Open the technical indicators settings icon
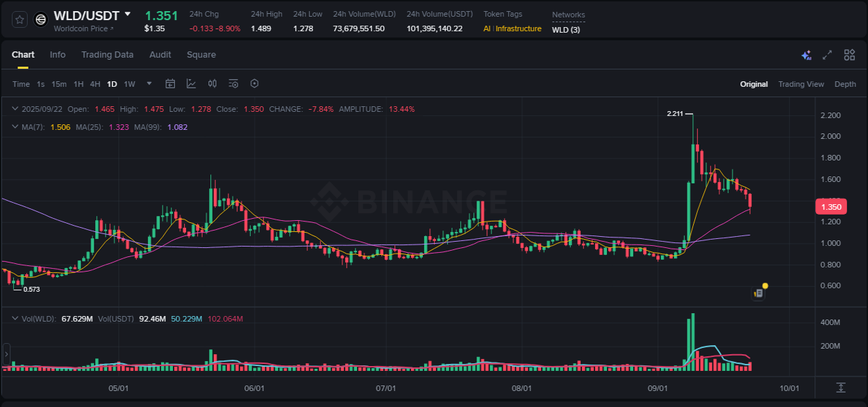 [x=233, y=83]
